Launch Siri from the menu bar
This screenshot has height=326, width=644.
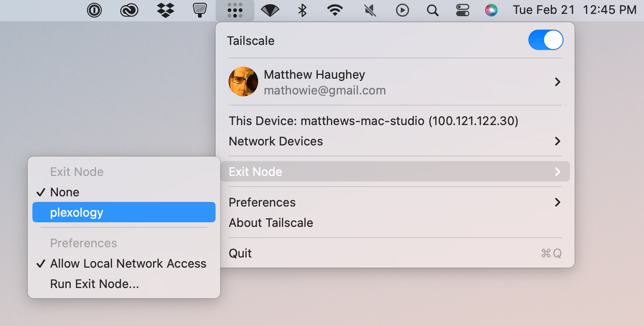(x=491, y=10)
